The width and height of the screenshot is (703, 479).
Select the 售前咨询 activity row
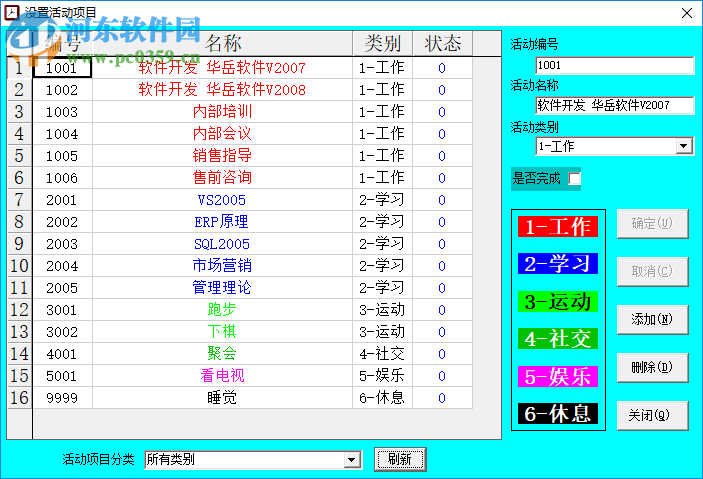coord(222,178)
